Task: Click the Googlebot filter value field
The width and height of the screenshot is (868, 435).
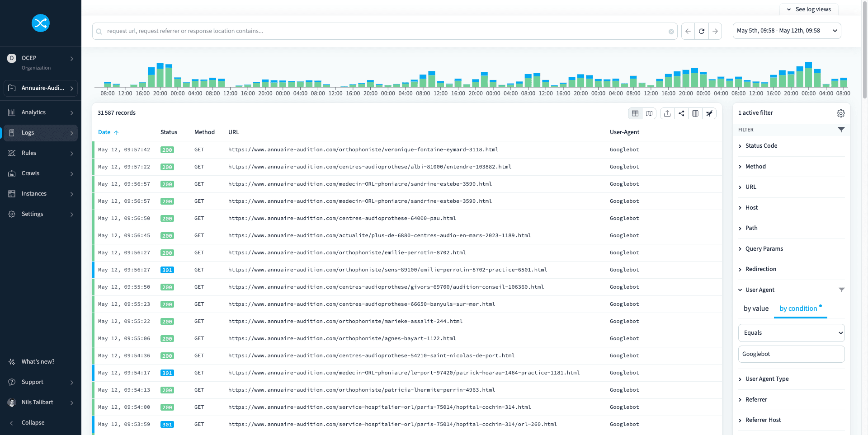Action: (x=791, y=354)
